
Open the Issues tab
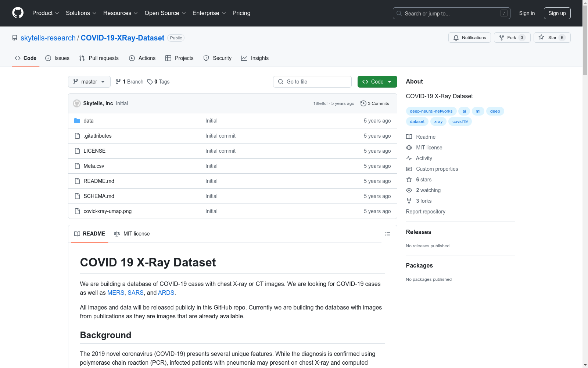click(x=57, y=58)
